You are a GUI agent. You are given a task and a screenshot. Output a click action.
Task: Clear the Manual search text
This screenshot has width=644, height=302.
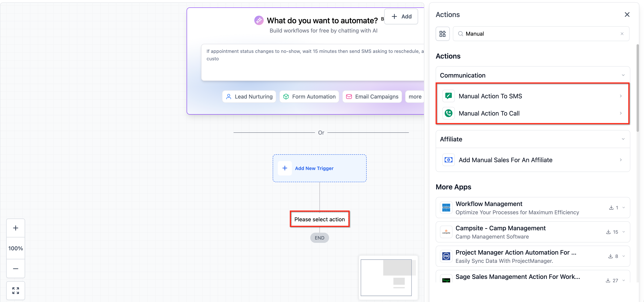click(x=622, y=34)
